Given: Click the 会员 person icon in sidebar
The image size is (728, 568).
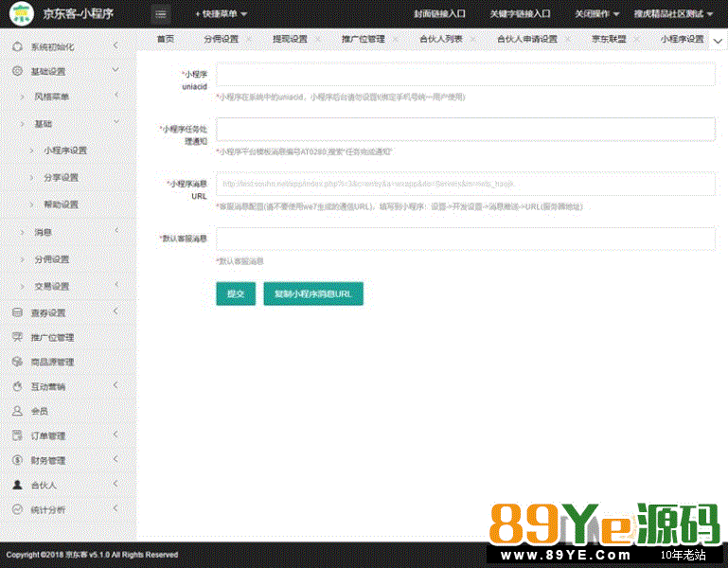Looking at the screenshot, I should [17, 411].
